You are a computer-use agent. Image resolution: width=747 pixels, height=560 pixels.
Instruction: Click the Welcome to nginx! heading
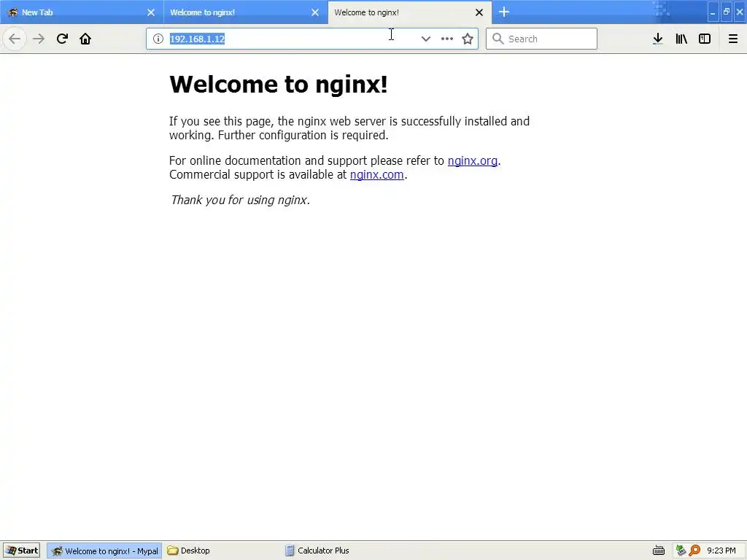click(x=278, y=85)
